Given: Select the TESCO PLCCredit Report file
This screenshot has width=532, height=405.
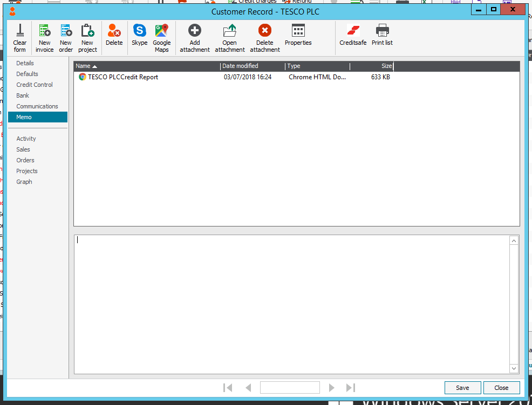Looking at the screenshot, I should coord(123,77).
